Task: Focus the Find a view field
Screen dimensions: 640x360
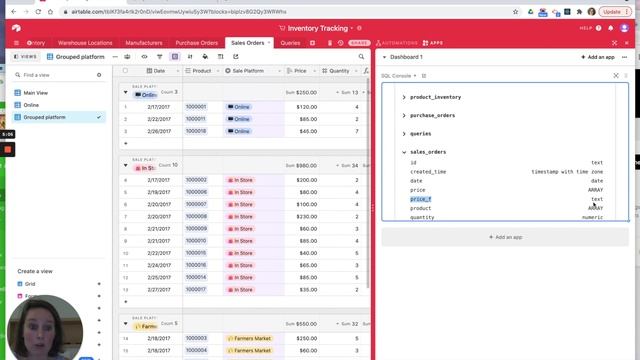Action: click(x=55, y=75)
